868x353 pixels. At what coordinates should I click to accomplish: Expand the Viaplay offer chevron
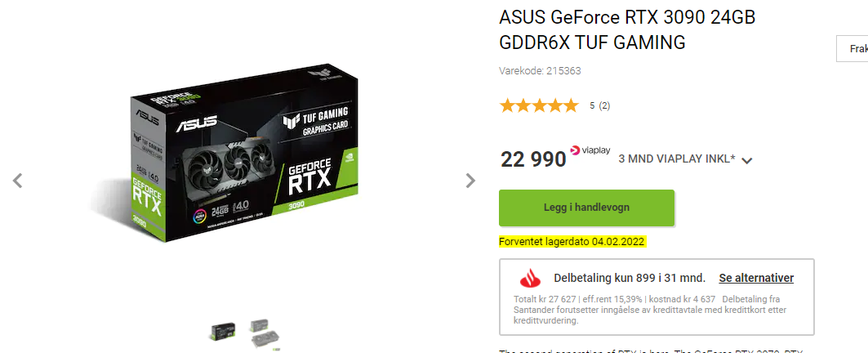click(x=747, y=161)
